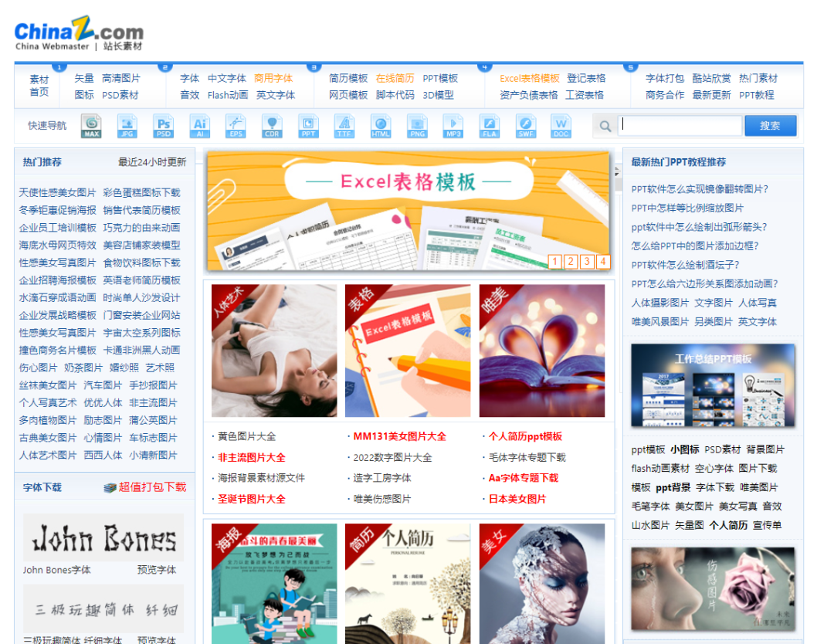This screenshot has width=834, height=644.
Task: Select the MP3 audio format icon
Action: [x=453, y=126]
